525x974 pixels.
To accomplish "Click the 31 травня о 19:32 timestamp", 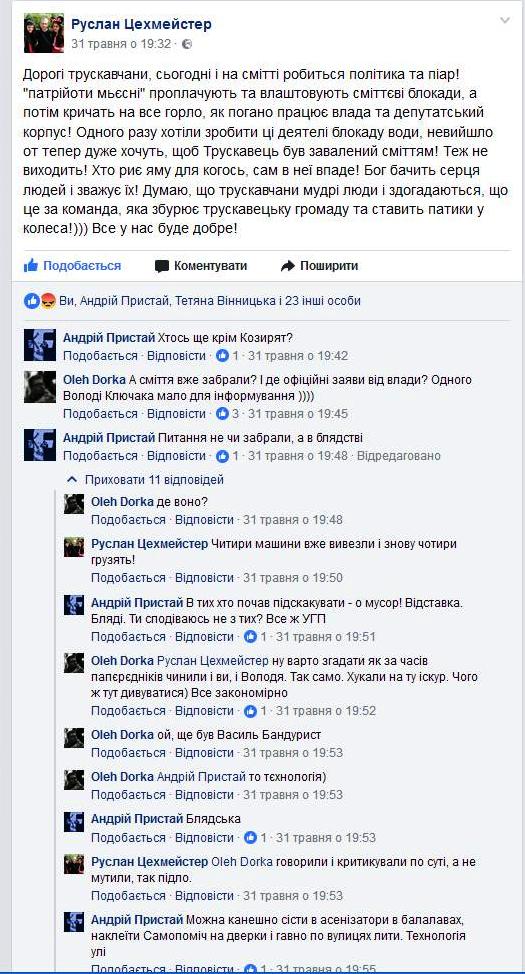I will (x=121, y=44).
